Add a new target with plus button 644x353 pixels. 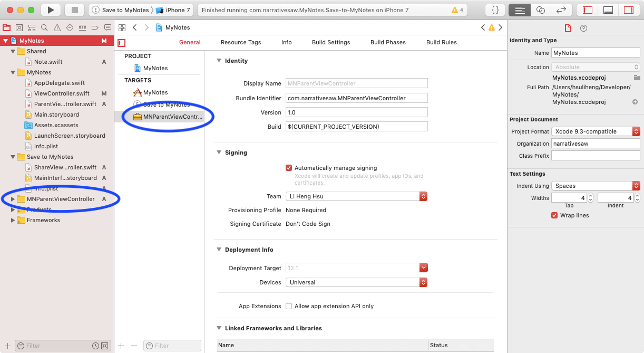121,346
